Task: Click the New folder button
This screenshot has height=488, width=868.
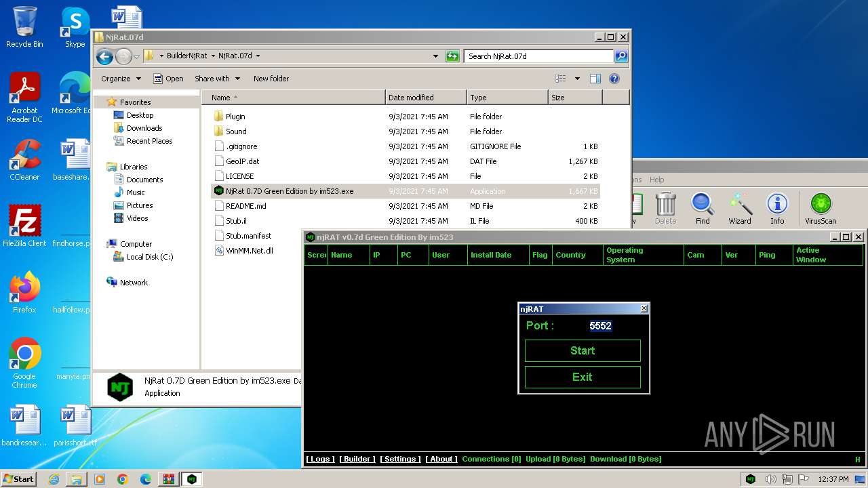Action: click(x=271, y=79)
